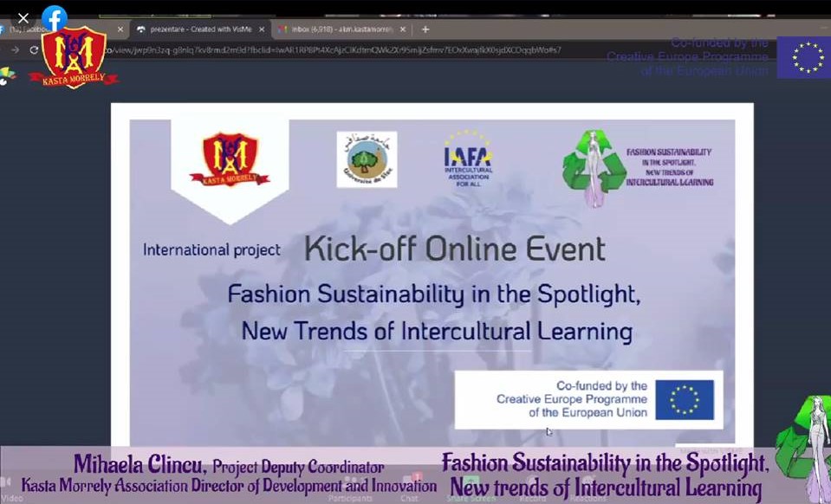Select the "International project" text on the slide
Viewport: 831px width, 504px height.
[211, 250]
